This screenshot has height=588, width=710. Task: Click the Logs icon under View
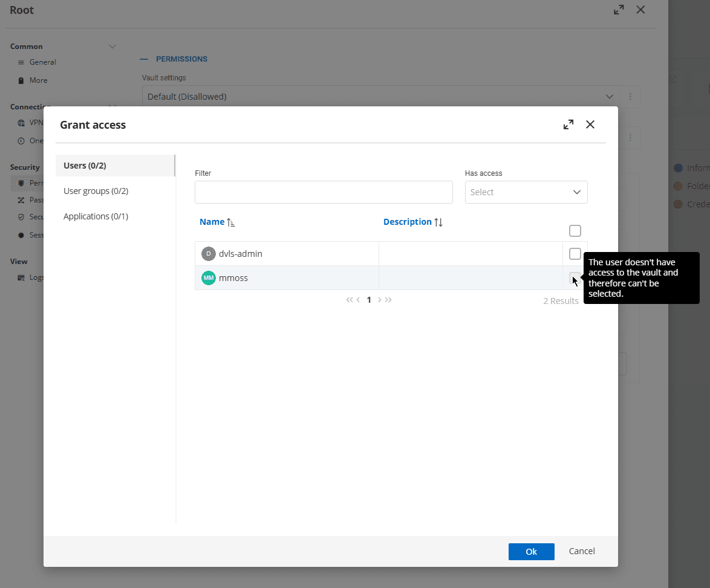tap(21, 277)
